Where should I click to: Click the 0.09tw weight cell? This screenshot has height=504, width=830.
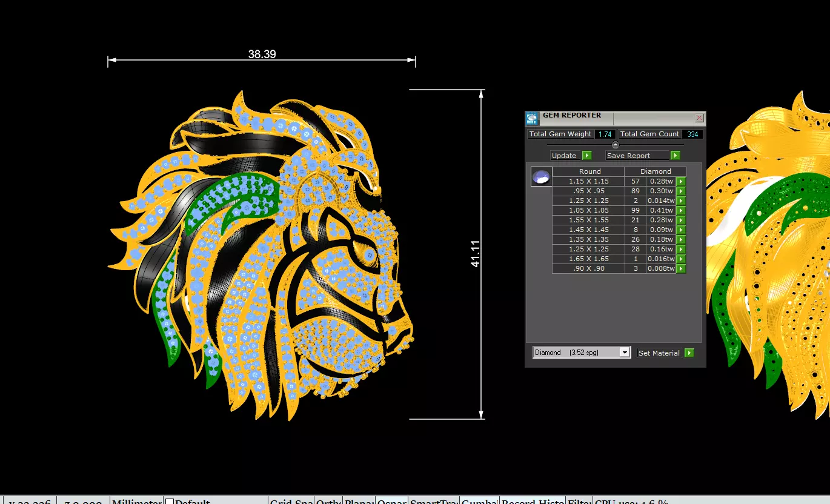661,230
